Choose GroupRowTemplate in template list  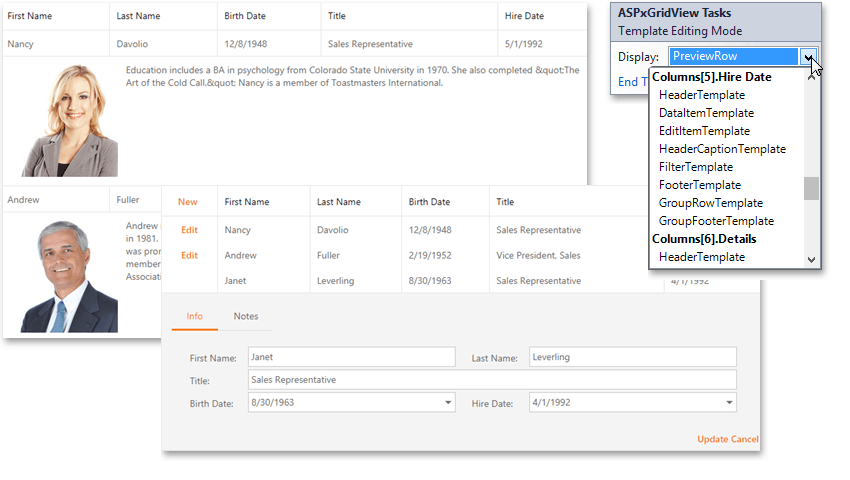(711, 203)
